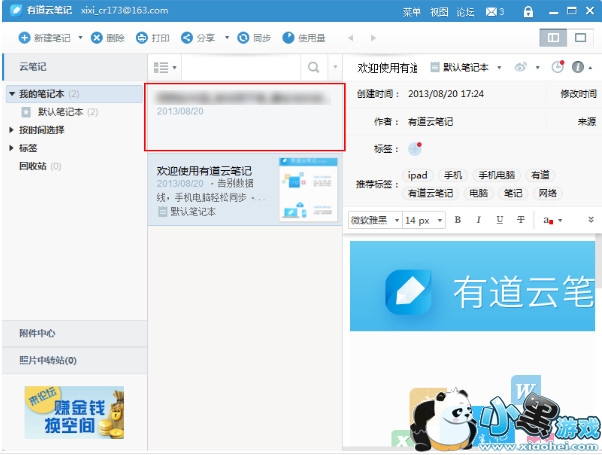This screenshot has height=455, width=602.
Task: Add the recommended tag 笔记
Action: (513, 193)
